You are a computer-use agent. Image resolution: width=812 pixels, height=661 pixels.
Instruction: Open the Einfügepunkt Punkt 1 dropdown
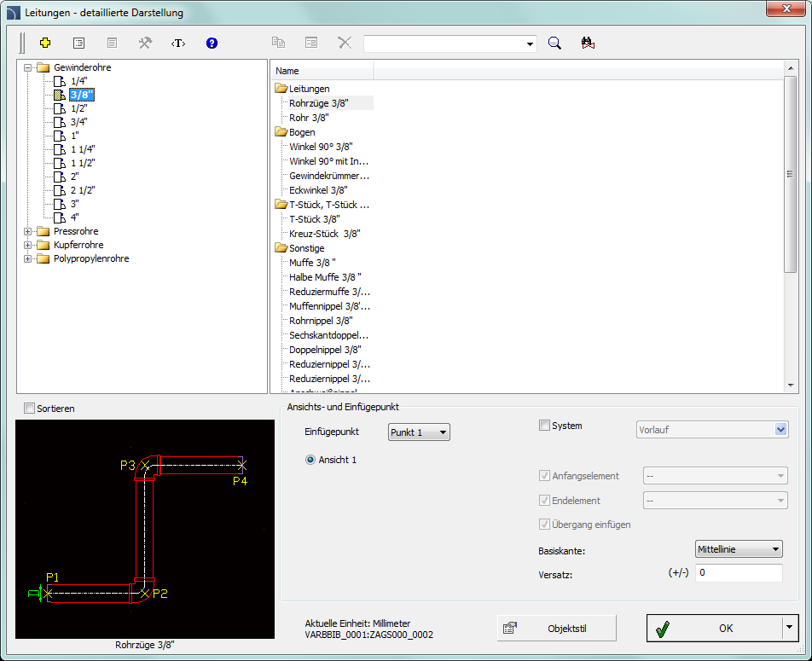tap(419, 432)
